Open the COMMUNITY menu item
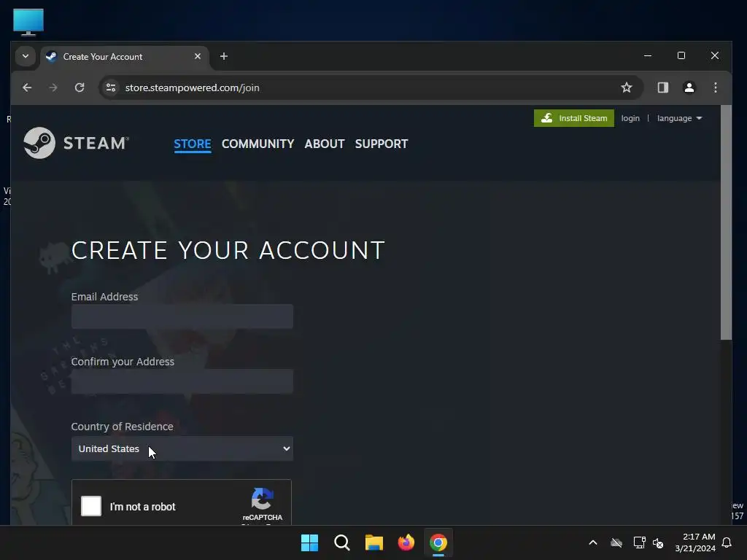 (x=258, y=144)
